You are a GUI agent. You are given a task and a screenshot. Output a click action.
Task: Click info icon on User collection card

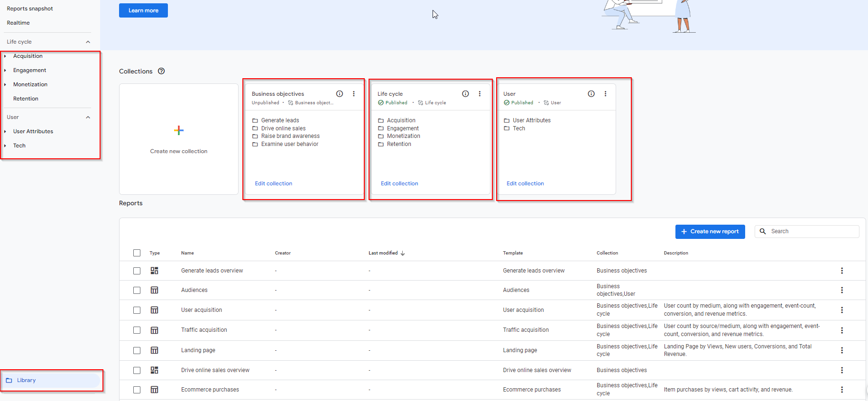[591, 94]
